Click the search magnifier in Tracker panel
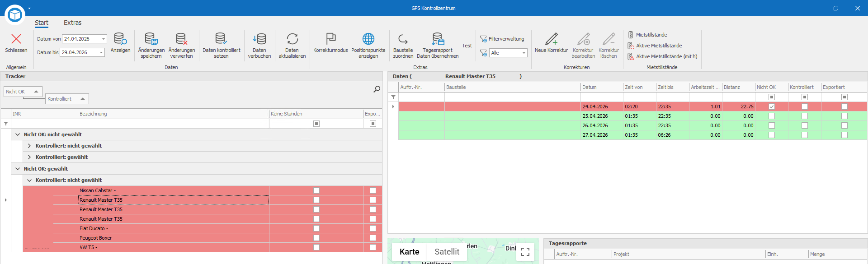The width and height of the screenshot is (868, 264). click(x=377, y=89)
